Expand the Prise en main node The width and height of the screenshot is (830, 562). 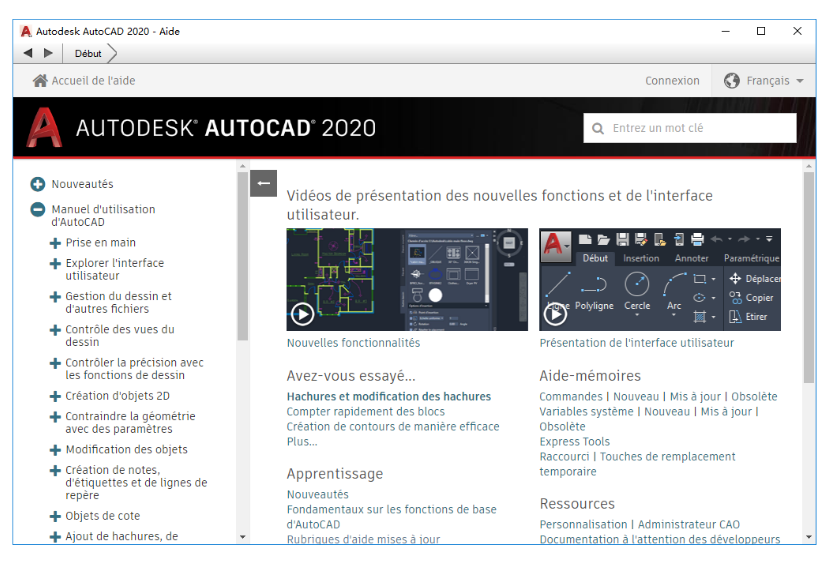tap(55, 243)
